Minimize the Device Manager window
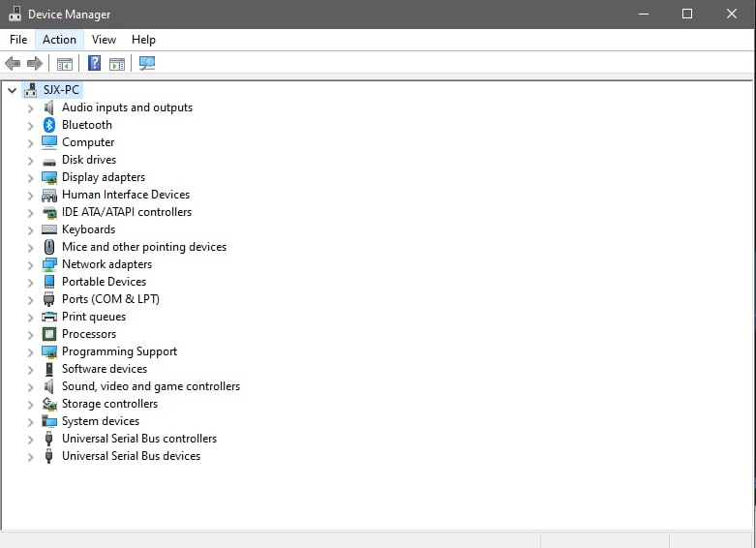756x548 pixels. pos(644,14)
